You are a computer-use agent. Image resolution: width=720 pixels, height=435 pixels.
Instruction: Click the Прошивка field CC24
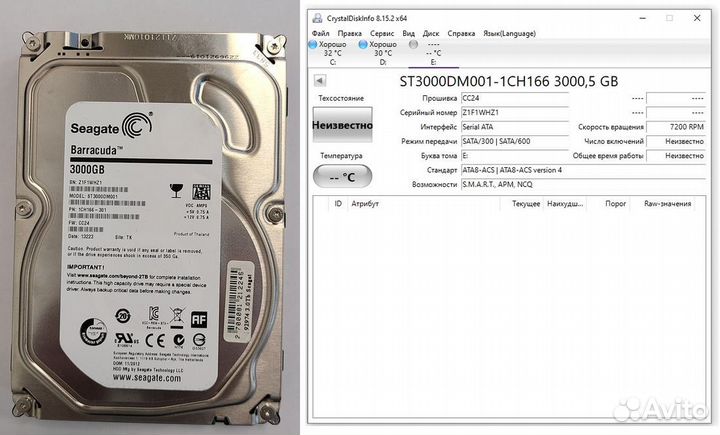(515, 98)
